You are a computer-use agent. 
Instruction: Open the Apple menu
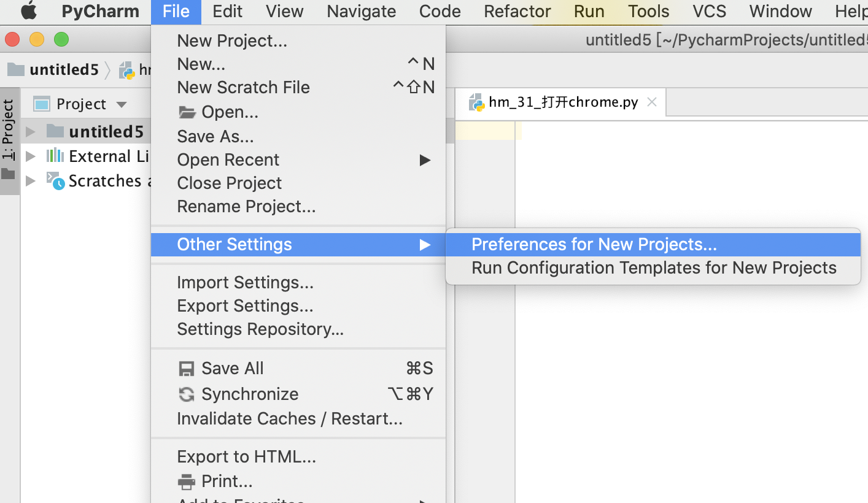29,11
